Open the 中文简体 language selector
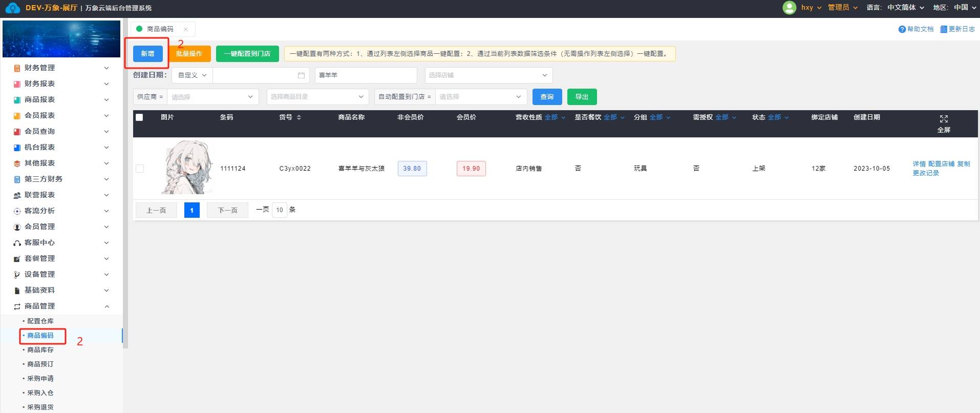This screenshot has height=413, width=980. click(906, 8)
